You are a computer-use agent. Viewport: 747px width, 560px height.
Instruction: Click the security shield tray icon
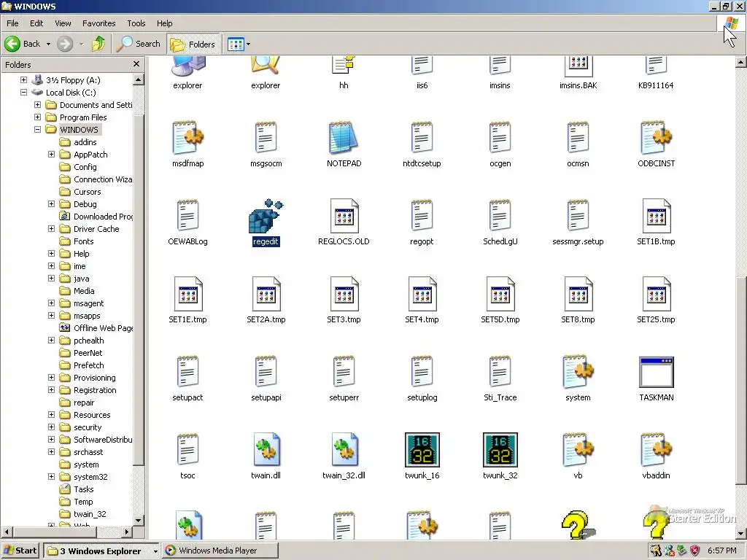pos(695,551)
